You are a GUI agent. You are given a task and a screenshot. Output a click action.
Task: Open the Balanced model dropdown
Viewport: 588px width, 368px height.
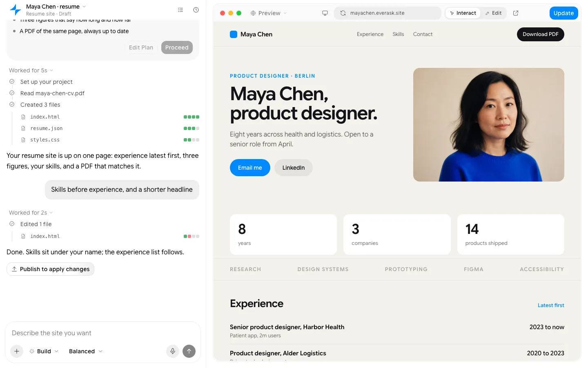[x=86, y=351]
